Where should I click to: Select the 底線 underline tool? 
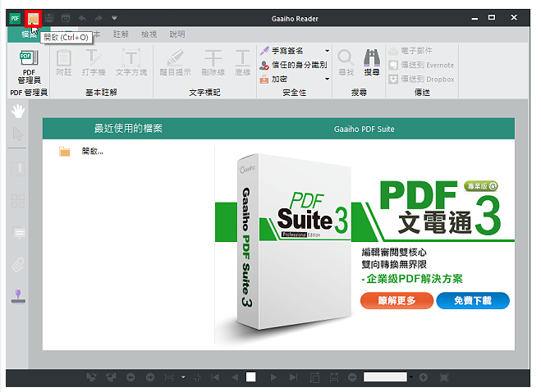pos(242,62)
